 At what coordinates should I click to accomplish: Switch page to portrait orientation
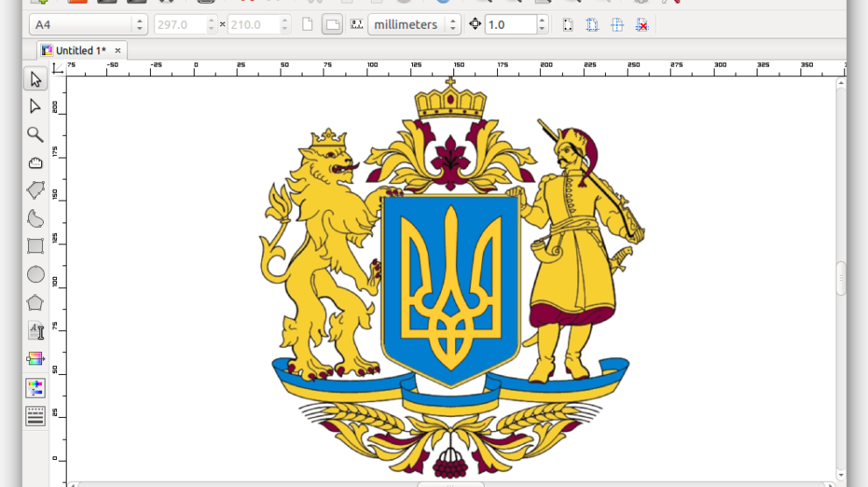tap(308, 25)
